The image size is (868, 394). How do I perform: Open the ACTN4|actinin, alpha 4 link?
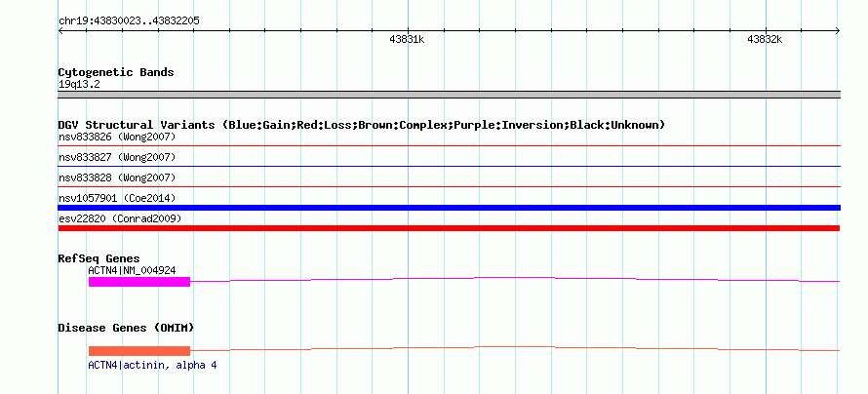[152, 366]
